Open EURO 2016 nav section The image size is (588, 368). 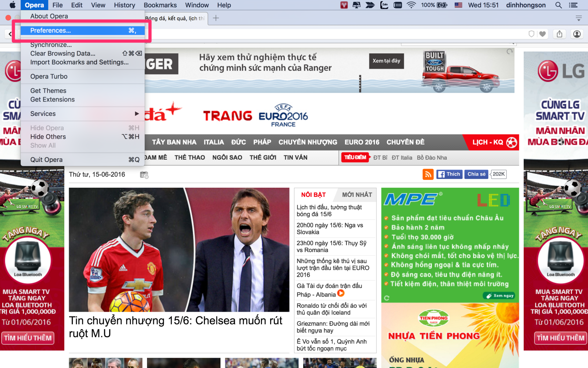pyautogui.click(x=362, y=142)
